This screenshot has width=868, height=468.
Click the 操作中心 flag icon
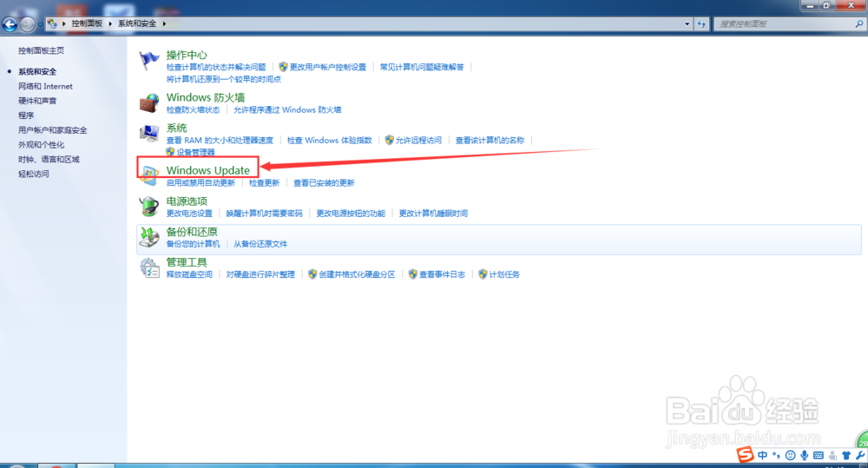point(149,60)
